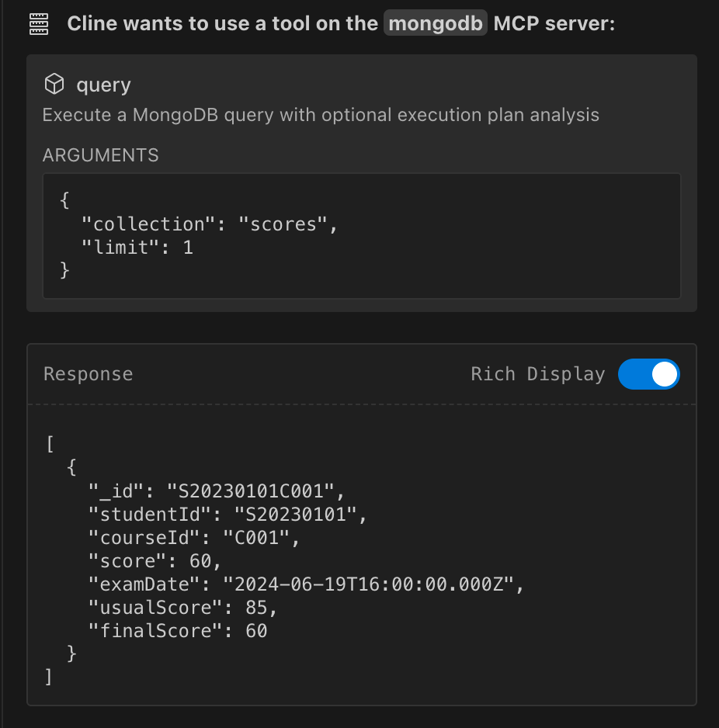The image size is (719, 728).
Task: Click the examDate timestamp value
Action: [x=368, y=584]
